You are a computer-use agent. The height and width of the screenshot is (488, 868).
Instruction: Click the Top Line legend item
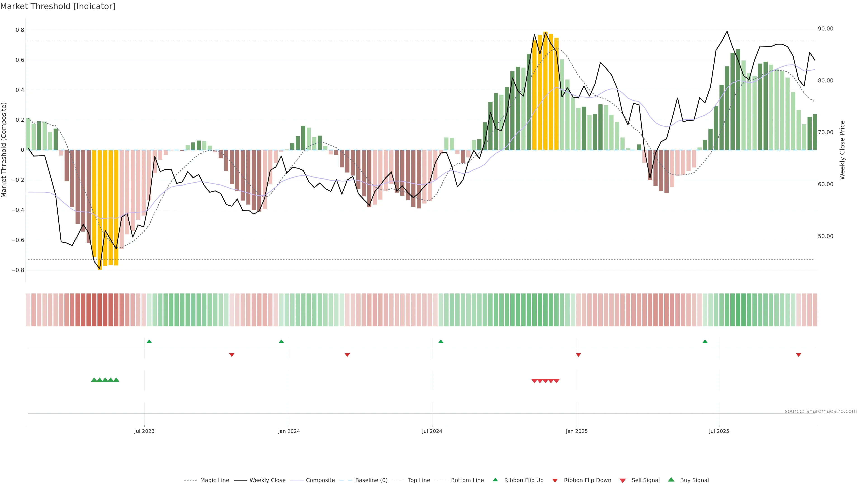pyautogui.click(x=419, y=480)
